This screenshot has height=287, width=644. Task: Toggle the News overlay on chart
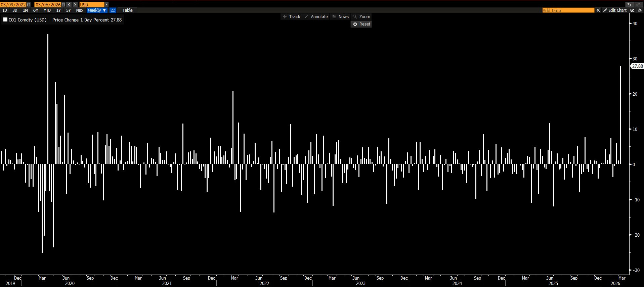point(340,17)
